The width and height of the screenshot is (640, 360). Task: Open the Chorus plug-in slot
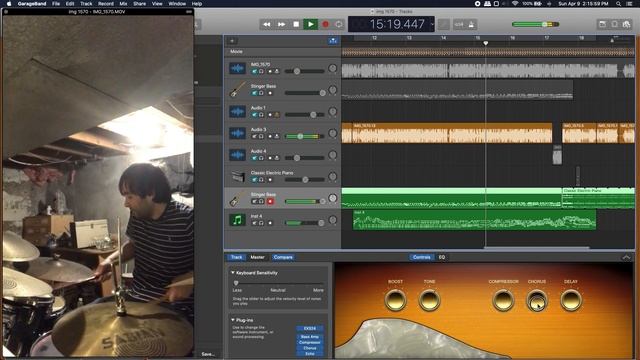(x=310, y=348)
